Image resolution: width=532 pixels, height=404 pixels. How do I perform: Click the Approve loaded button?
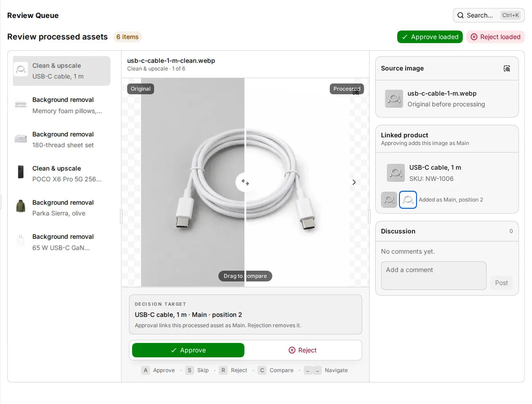[430, 37]
